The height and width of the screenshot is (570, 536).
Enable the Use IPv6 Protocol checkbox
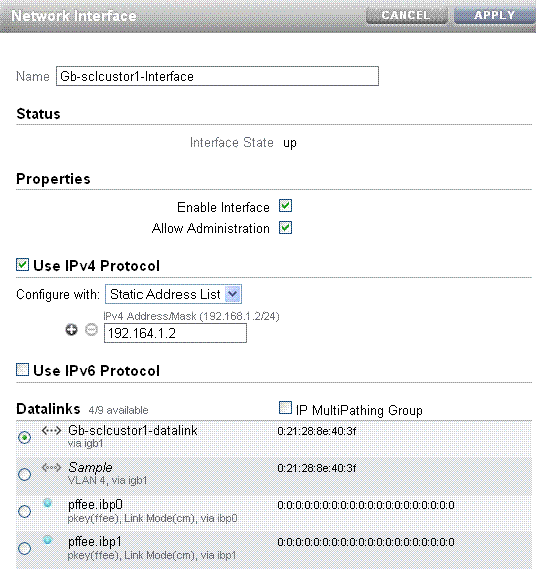tap(23, 370)
